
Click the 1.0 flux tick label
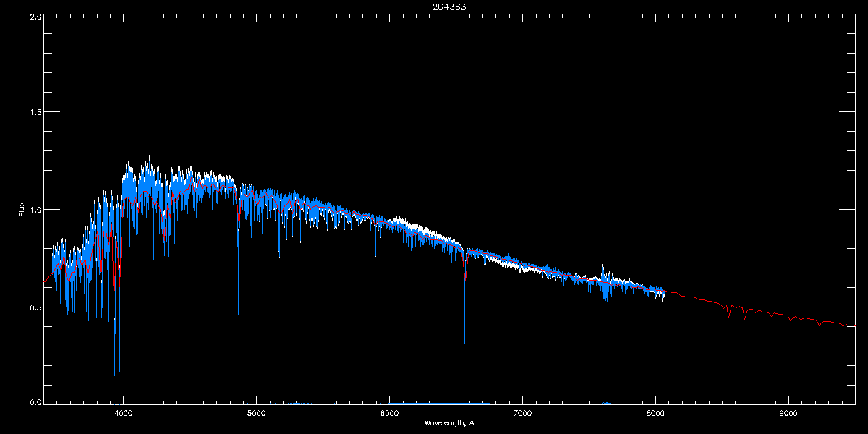(x=35, y=210)
